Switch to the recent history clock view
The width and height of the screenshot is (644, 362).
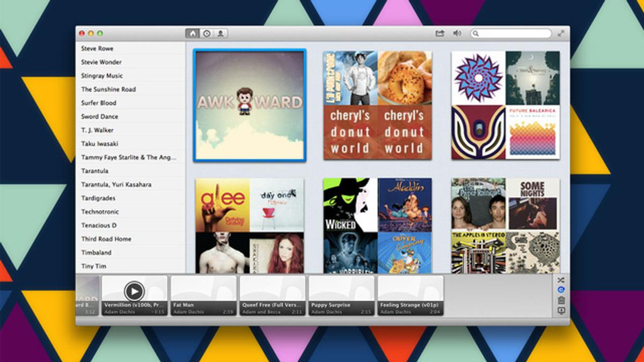tap(207, 33)
